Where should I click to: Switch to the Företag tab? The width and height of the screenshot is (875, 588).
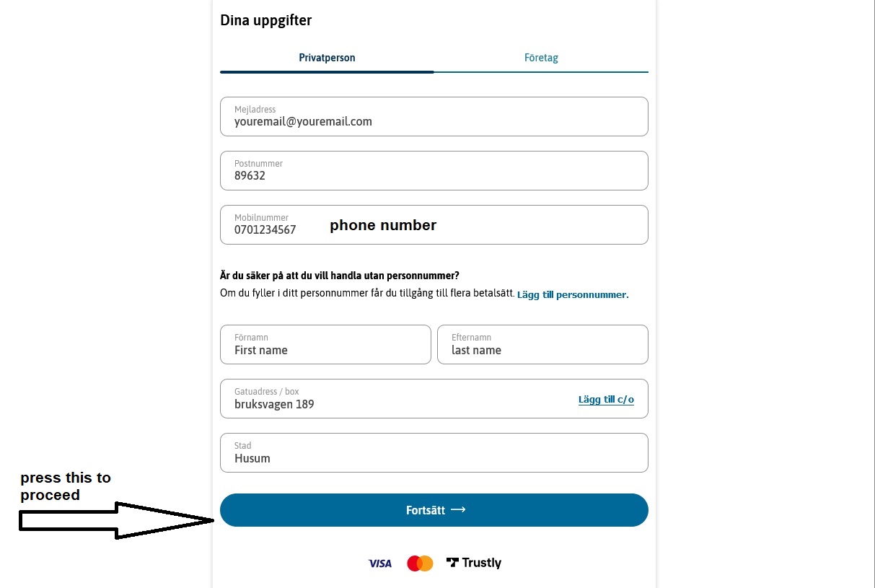(541, 58)
